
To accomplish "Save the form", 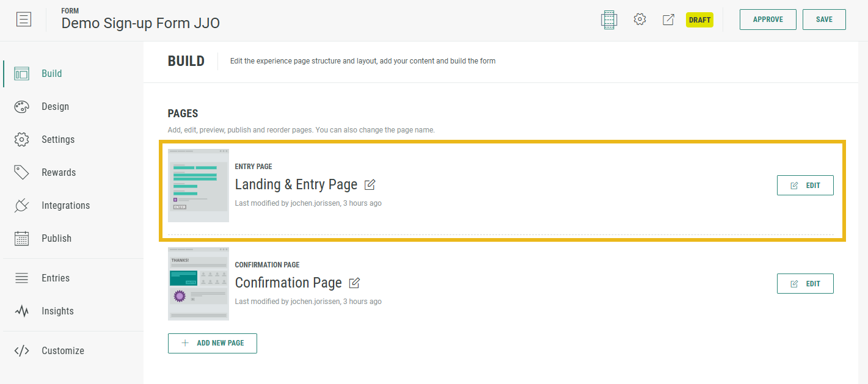I will (x=823, y=20).
